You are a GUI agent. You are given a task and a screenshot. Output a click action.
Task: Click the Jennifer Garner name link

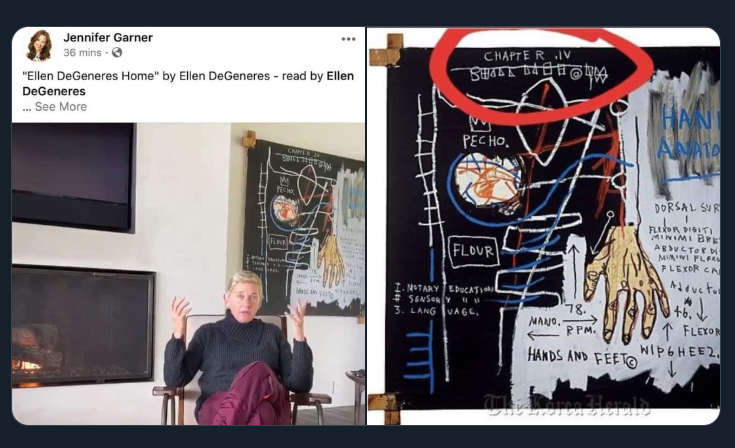click(108, 37)
